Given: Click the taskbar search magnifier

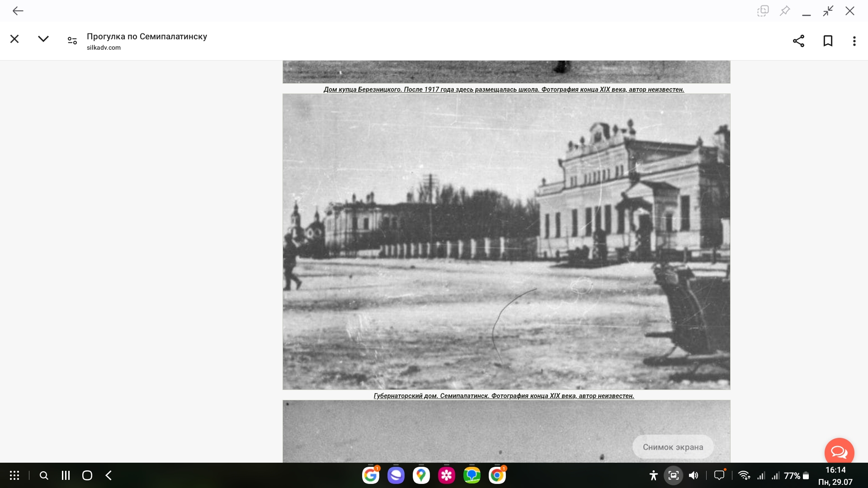Looking at the screenshot, I should [x=44, y=475].
